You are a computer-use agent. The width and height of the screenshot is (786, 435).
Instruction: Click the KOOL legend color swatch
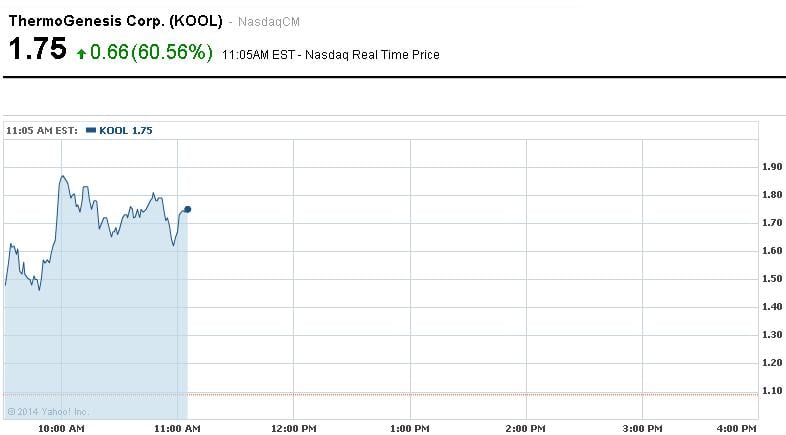click(x=91, y=130)
